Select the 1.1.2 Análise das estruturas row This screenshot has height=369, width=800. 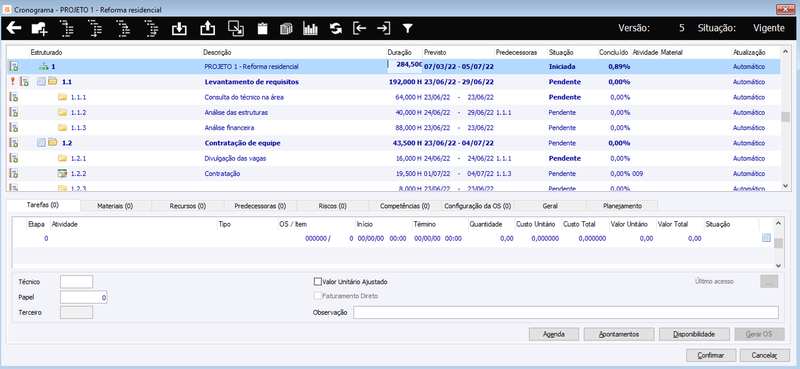coord(393,112)
